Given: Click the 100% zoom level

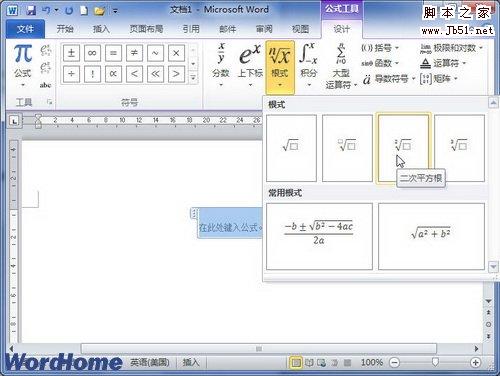Looking at the screenshot, I should [x=372, y=362].
